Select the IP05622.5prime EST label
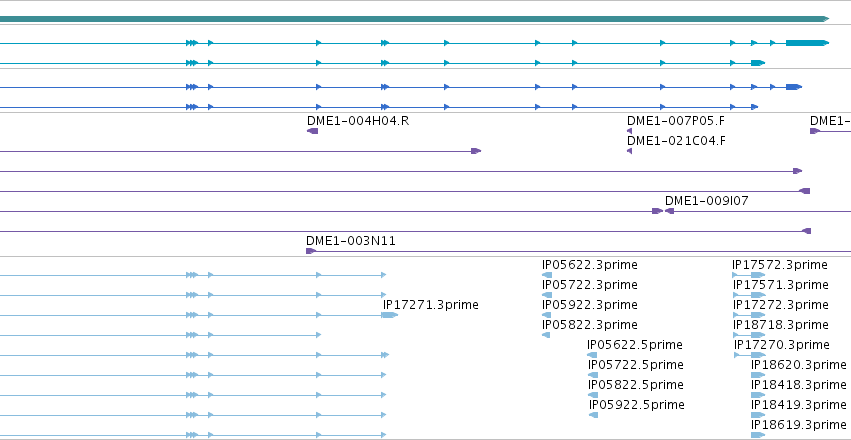 (634, 345)
